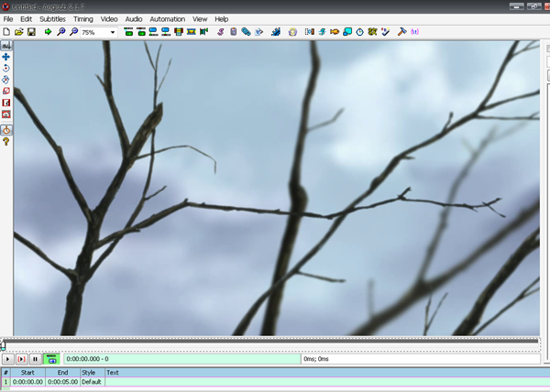Image resolution: width=550 pixels, height=392 pixels.
Task: Open the Video menu
Action: tap(109, 19)
